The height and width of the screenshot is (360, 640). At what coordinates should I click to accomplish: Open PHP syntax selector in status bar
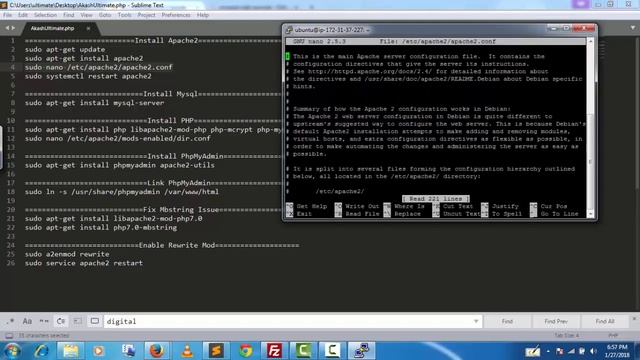click(x=613, y=336)
